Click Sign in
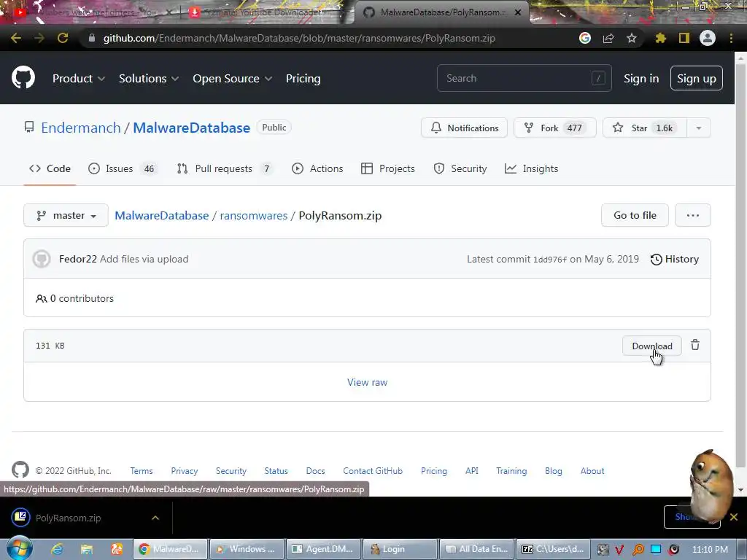 pos(641,79)
